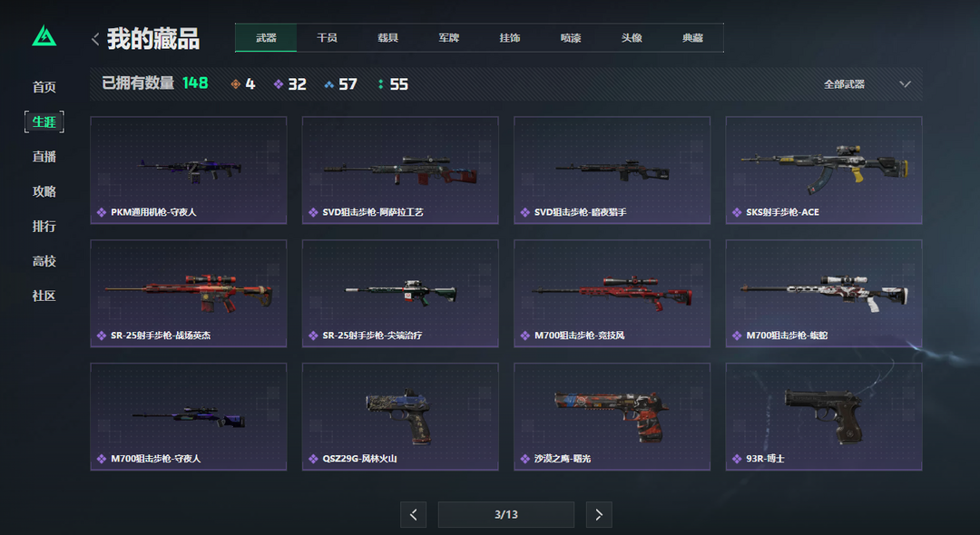Go back with arrow beside 我的藏品
The height and width of the screenshot is (535, 980).
click(95, 39)
